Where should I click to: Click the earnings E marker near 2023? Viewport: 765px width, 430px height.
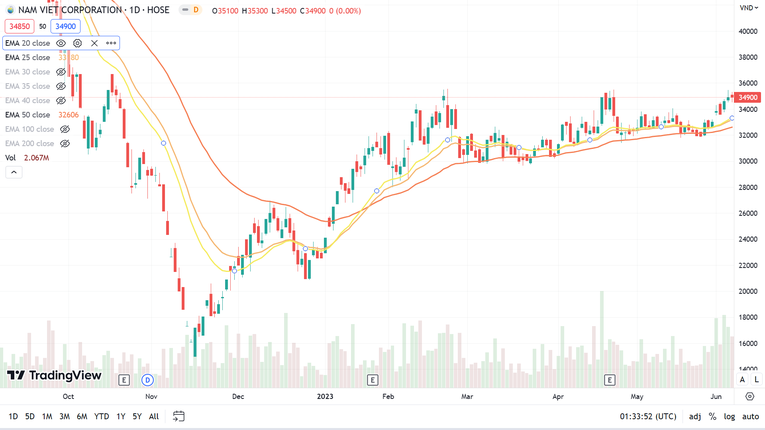372,380
